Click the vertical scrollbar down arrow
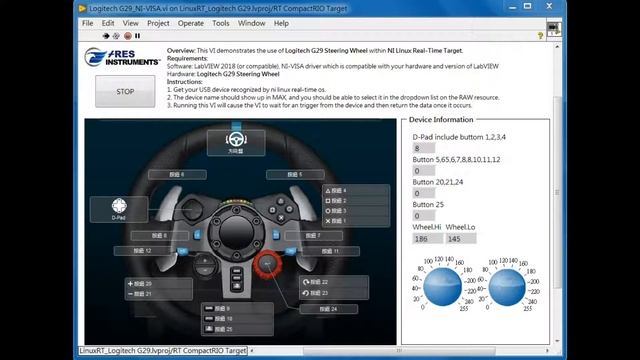Viewport: 640px width, 360px height. 557,341
